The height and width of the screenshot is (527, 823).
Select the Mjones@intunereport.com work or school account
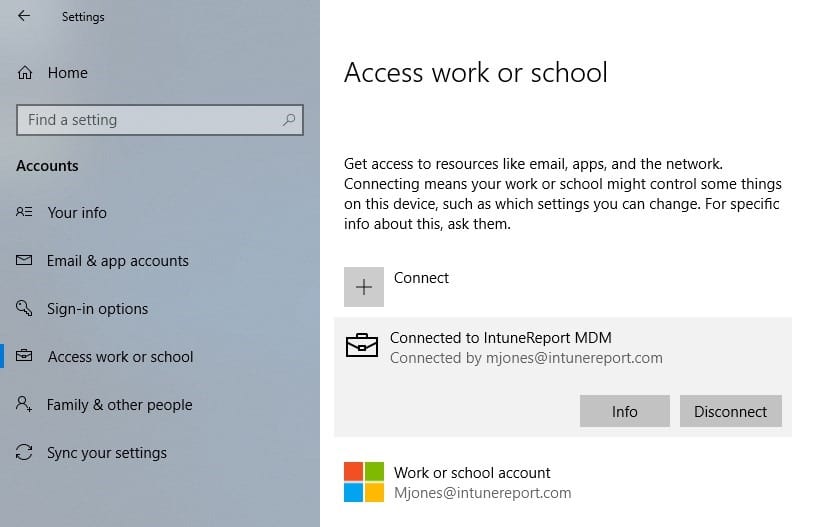pyautogui.click(x=482, y=483)
